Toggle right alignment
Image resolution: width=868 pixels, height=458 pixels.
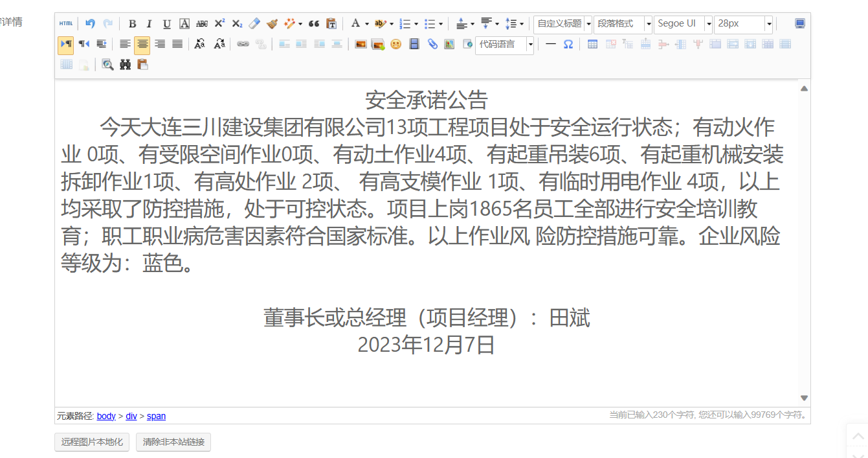coord(160,44)
